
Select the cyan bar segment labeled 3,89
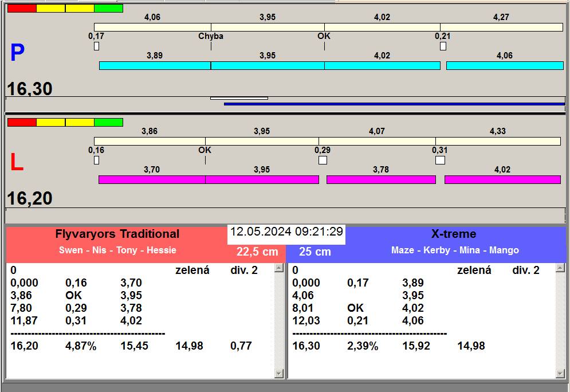[155, 66]
